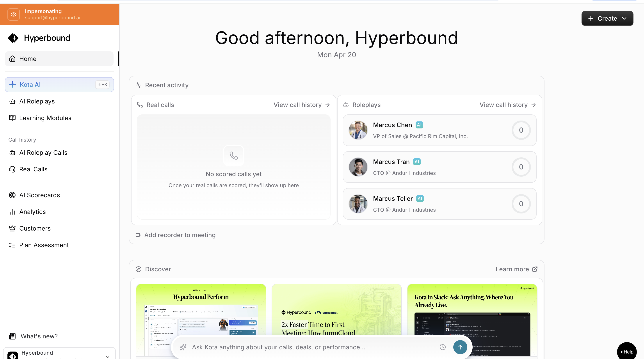
Task: Click Marcus Tran's avatar photo
Action: (358, 167)
